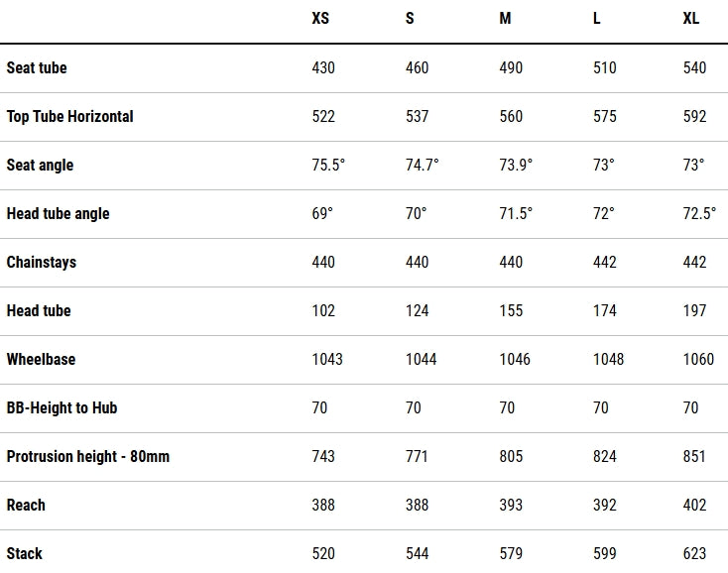Select the 537 top tube value for S
Screen dimensions: 728x573
(417, 116)
